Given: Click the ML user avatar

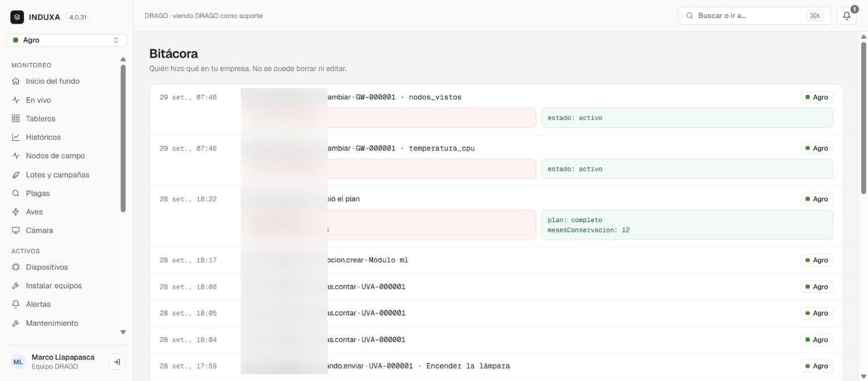Looking at the screenshot, I should click(x=19, y=362).
